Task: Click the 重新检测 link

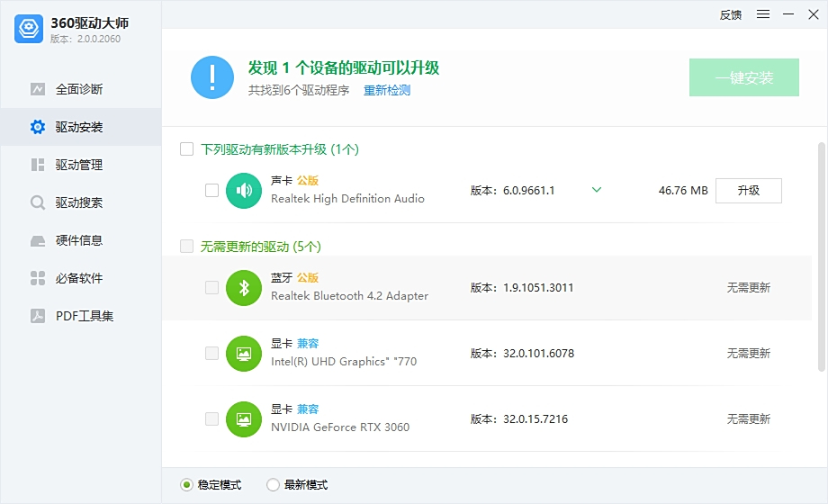Action: [x=387, y=90]
